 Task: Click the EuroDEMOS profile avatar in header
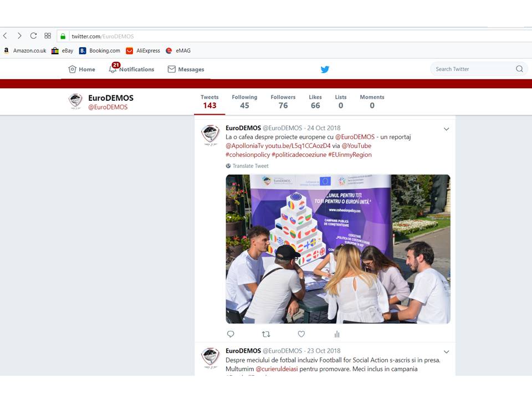tap(75, 101)
